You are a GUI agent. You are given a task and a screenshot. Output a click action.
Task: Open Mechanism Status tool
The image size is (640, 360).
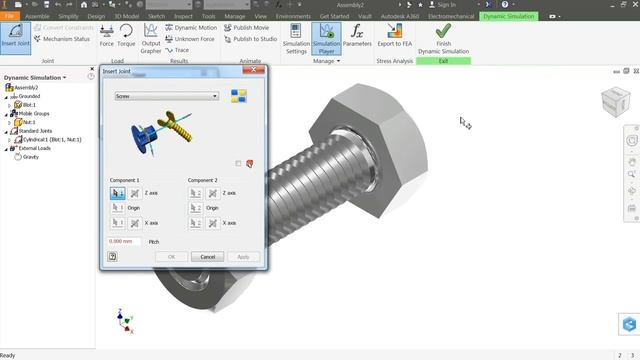coord(62,39)
